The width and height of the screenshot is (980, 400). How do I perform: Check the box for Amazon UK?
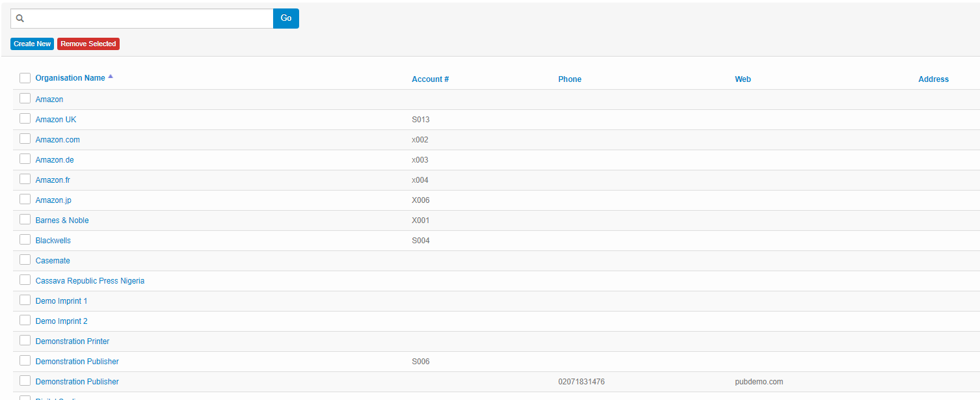[x=25, y=118]
